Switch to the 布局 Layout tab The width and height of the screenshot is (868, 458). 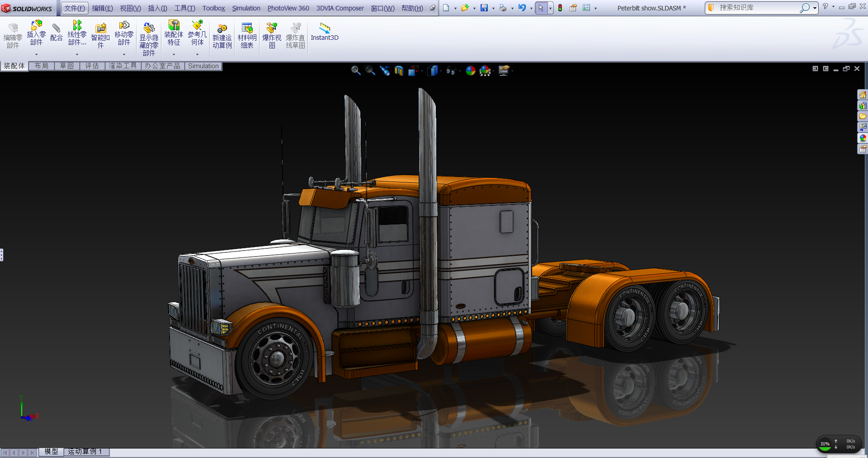(x=42, y=66)
